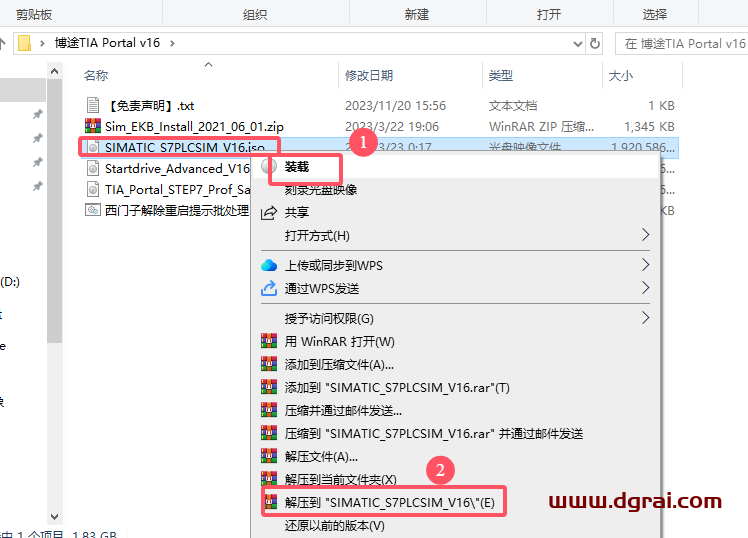This screenshot has height=538, width=748.
Task: Click the refresh icon beside address bar
Action: [x=594, y=43]
